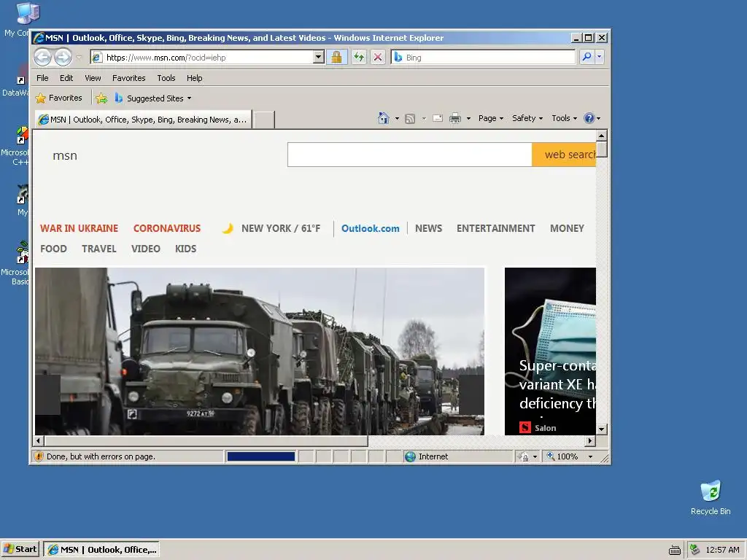Click the TRAVEL navigation link
This screenshot has height=560, width=747.
[x=98, y=249]
